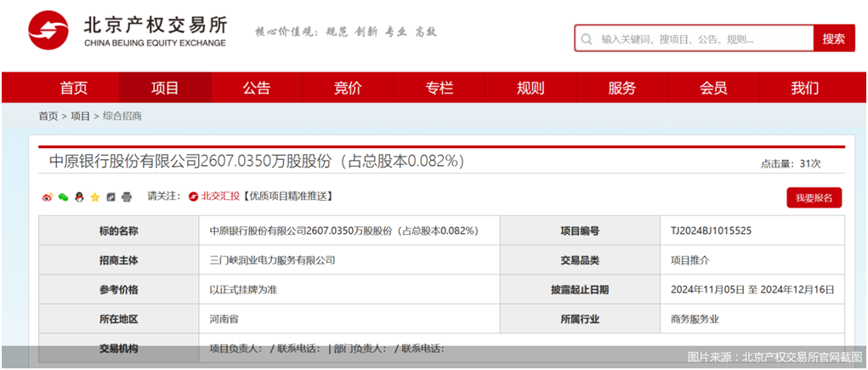Open the 服务 navigation tab
Screen dimensions: 868x370
coord(621,88)
